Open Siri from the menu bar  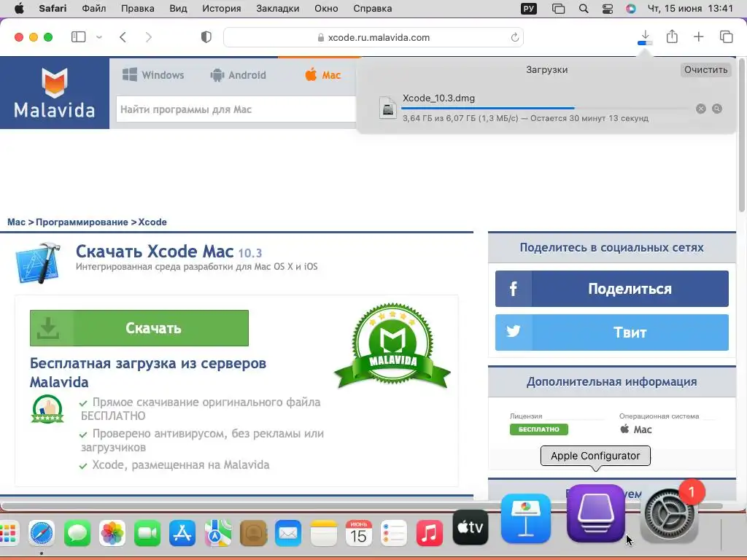click(x=631, y=9)
